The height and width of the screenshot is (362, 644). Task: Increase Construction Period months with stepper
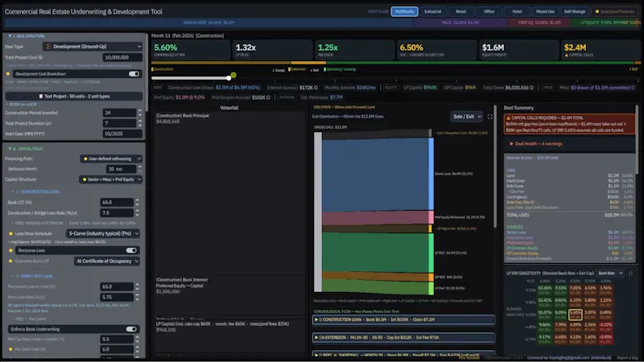[140, 110]
